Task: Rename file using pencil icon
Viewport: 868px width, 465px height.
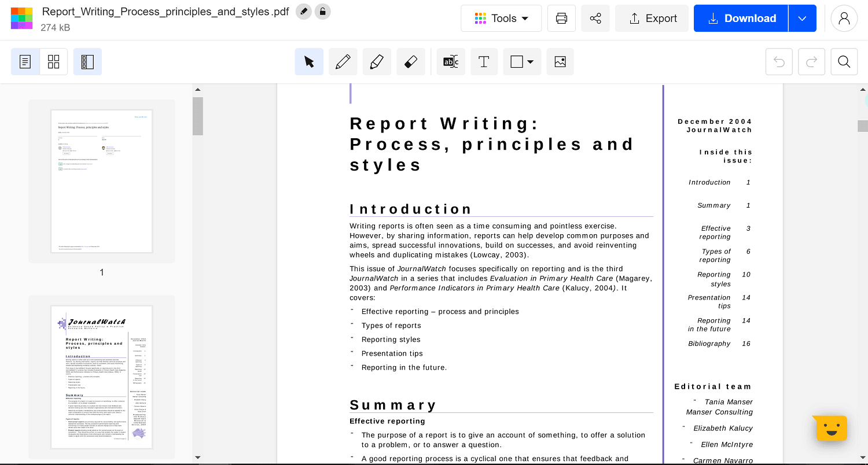Action: pyautogui.click(x=303, y=11)
